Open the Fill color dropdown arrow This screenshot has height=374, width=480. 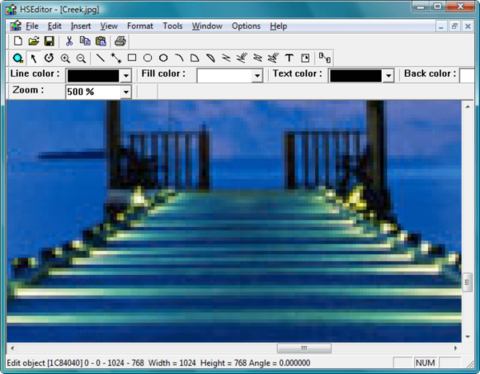(x=257, y=76)
